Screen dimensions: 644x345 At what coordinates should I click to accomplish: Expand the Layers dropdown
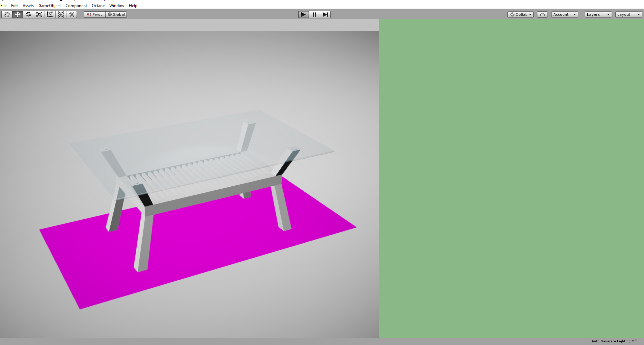[x=598, y=14]
